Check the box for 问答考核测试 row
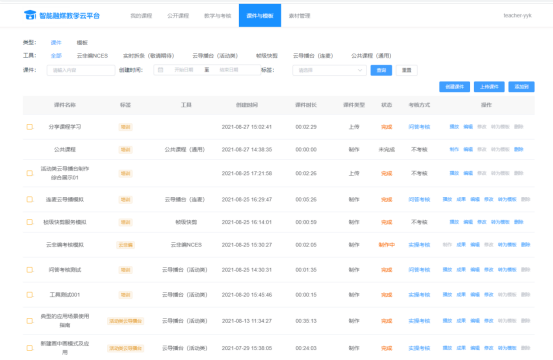This screenshot has width=553, height=360. point(30,270)
